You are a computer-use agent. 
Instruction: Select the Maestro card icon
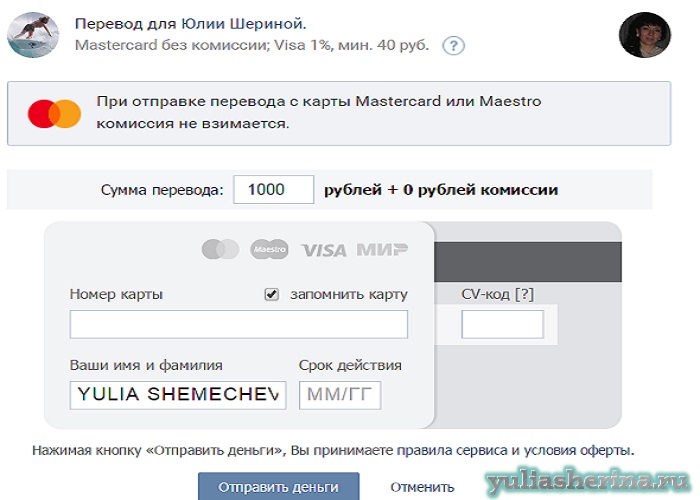(269, 249)
